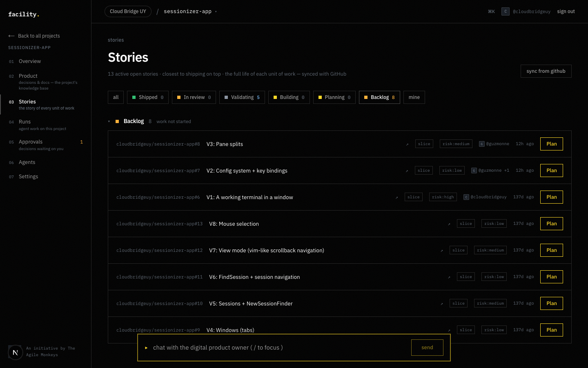Click the risk:low tag on V8 row
Viewport: 588px width, 368px height.
[x=494, y=224]
